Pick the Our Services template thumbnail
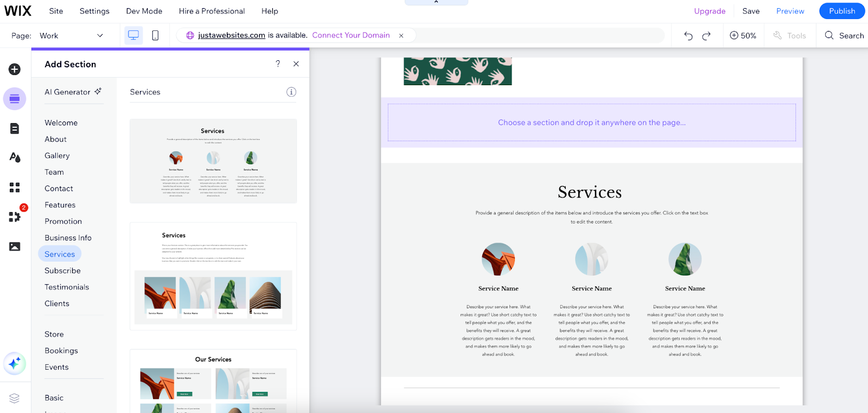Viewport: 868px width, 413px height. (213, 382)
